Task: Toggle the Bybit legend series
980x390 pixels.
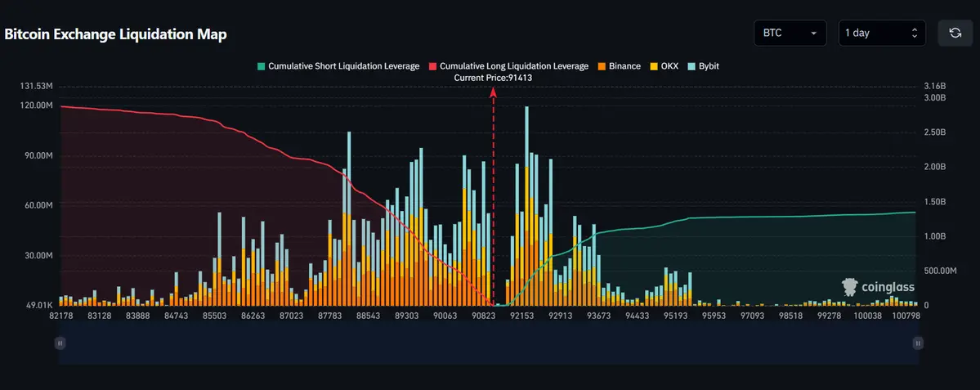Action: (703, 65)
